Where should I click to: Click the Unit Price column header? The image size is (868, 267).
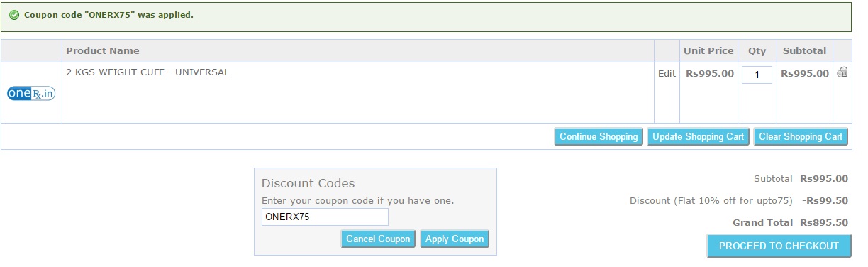[708, 50]
